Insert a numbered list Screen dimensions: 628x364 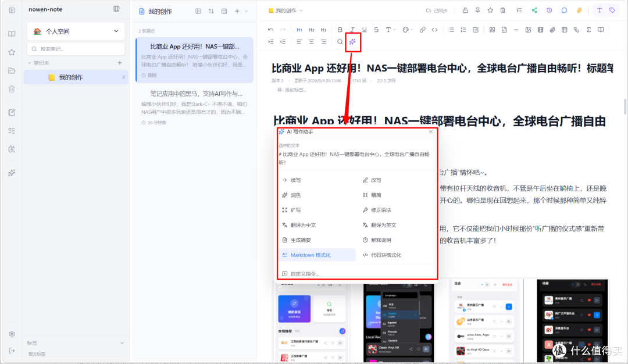(x=463, y=30)
